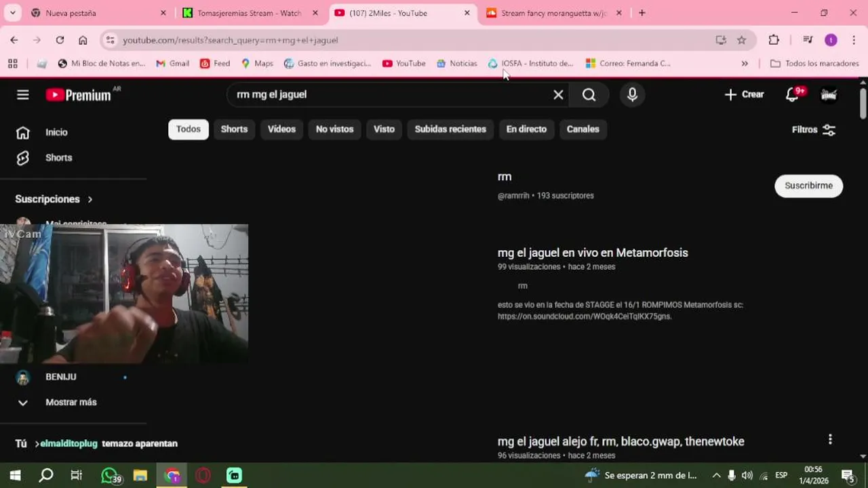This screenshot has height=488, width=868.
Task: Open the Chrome three-dot menu
Action: click(x=854, y=40)
